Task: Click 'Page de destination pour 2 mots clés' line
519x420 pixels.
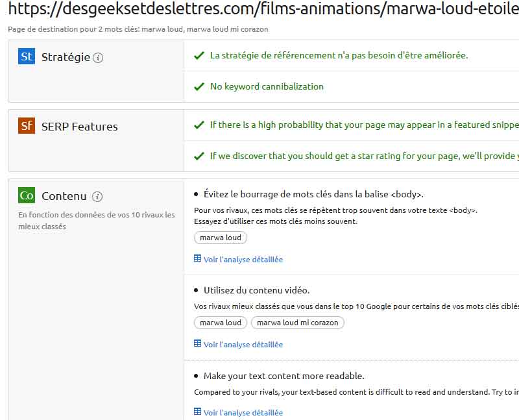Action: point(138,29)
